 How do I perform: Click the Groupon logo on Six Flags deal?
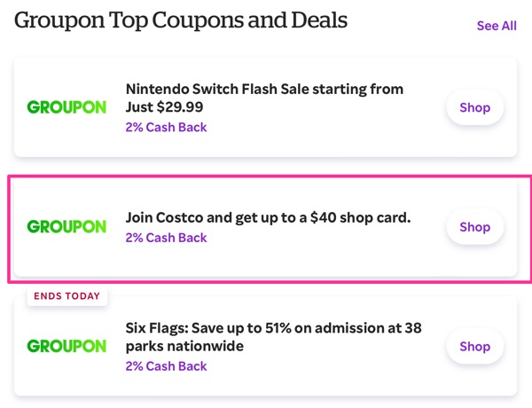[x=66, y=346]
